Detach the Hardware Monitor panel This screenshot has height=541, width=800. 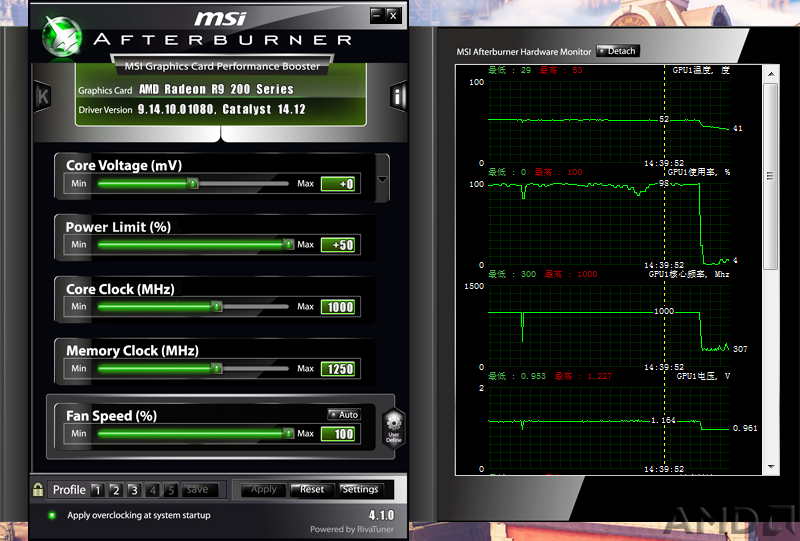(617, 51)
